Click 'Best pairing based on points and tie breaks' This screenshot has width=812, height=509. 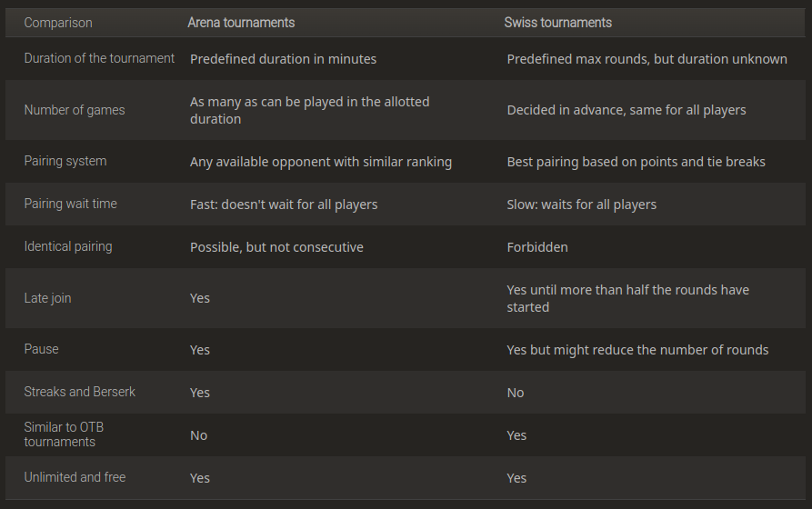pos(636,162)
